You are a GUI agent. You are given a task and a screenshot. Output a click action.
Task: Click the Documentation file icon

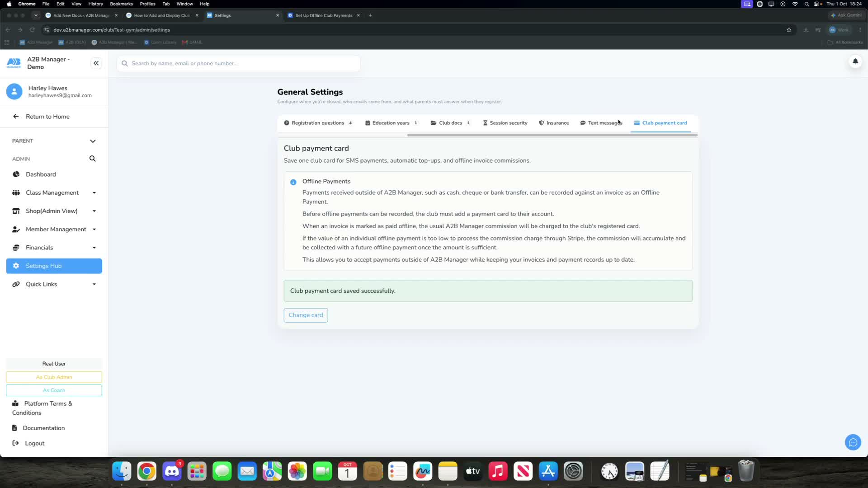click(14, 428)
